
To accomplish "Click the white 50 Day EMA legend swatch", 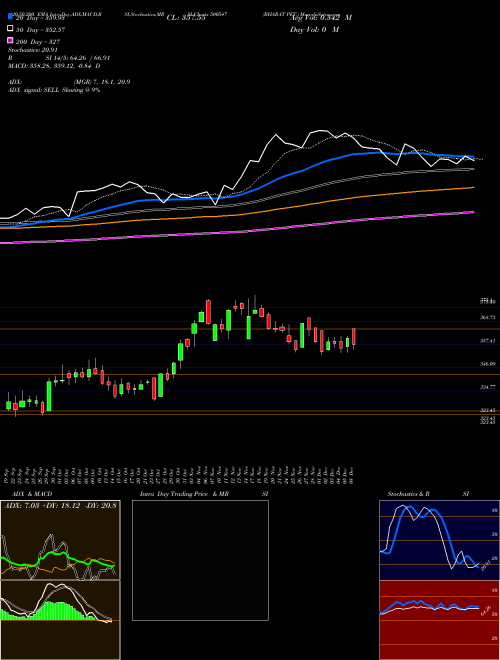I will tap(11, 29).
